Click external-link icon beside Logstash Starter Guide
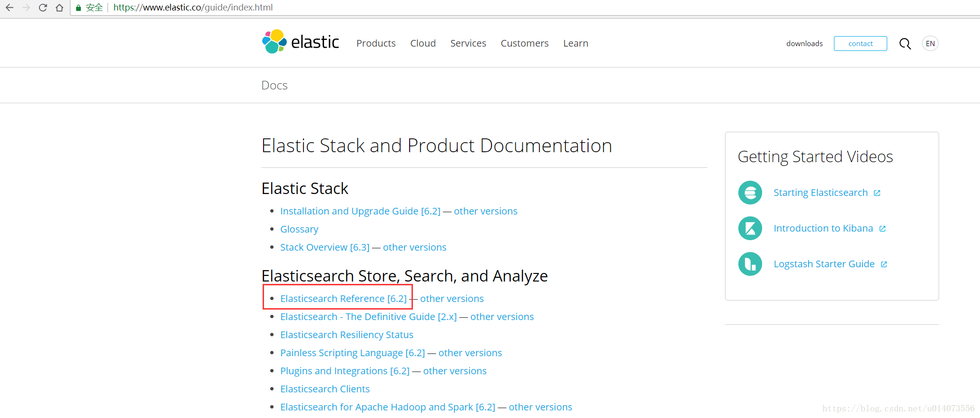980x418 pixels. 884,264
